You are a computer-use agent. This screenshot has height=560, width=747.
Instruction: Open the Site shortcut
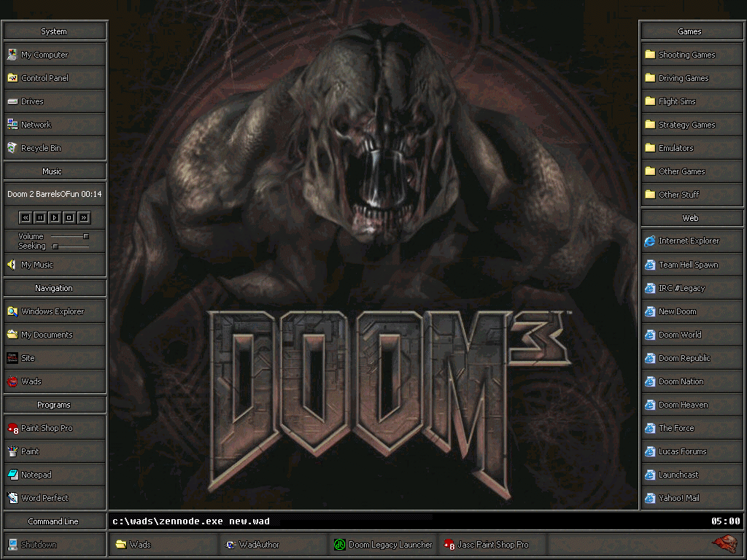[x=55, y=358]
